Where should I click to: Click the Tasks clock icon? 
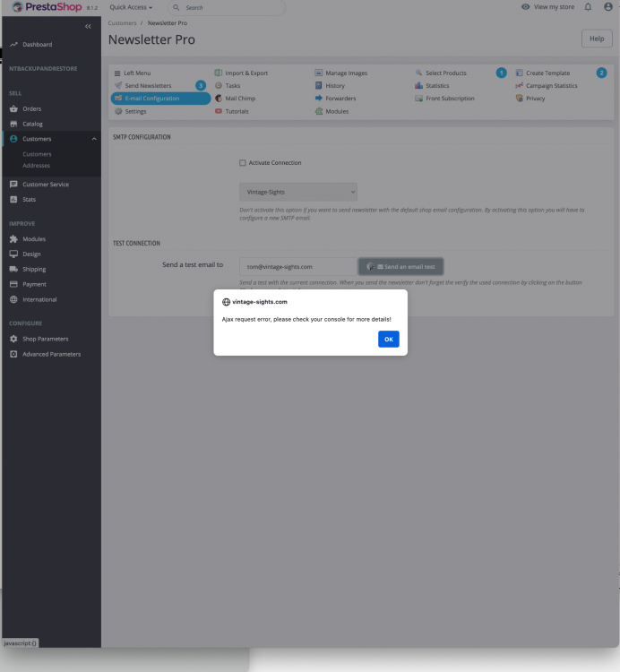pyautogui.click(x=219, y=86)
